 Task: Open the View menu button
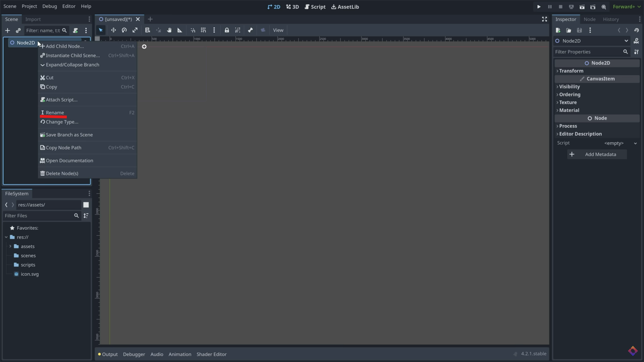[278, 30]
